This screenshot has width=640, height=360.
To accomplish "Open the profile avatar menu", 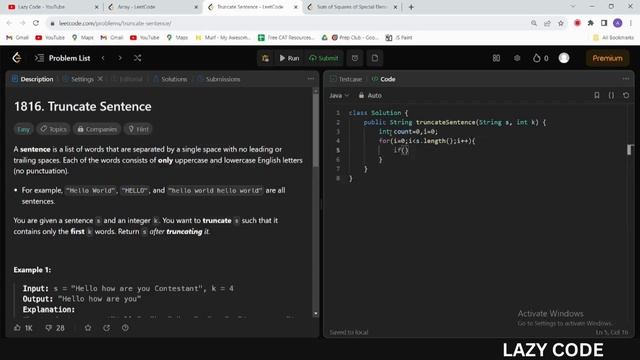I will click(564, 58).
